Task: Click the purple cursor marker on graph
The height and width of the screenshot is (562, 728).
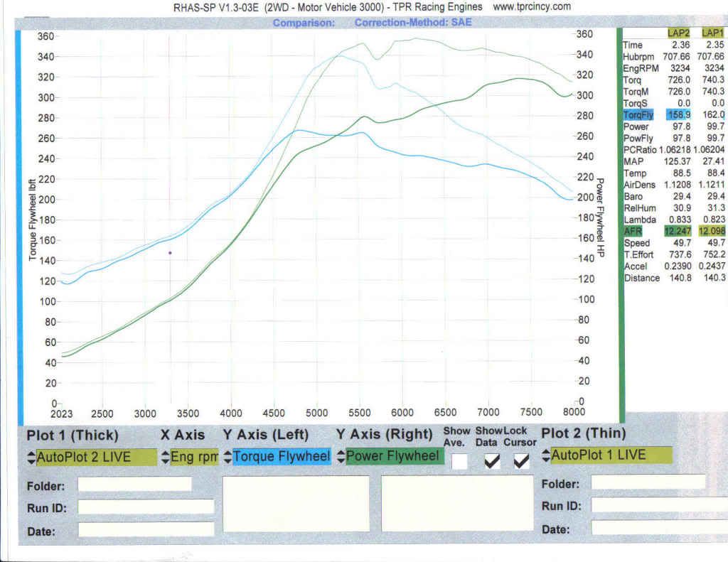Action: [x=170, y=252]
